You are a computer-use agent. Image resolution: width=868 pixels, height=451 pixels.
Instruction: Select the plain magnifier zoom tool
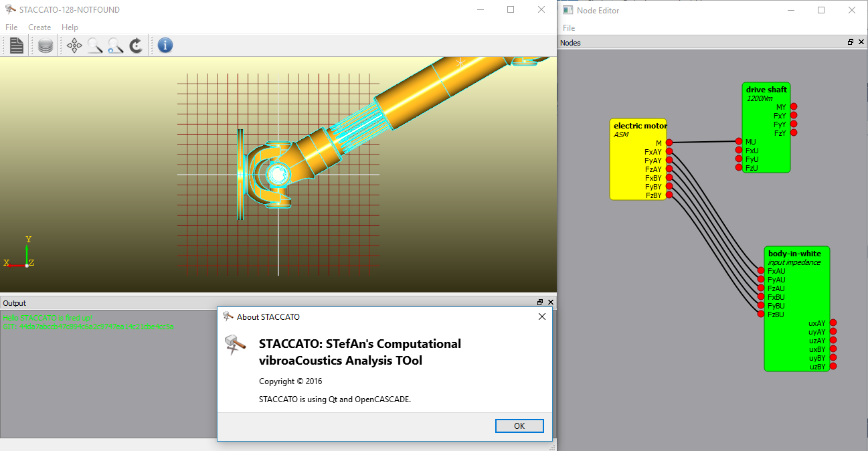click(95, 46)
